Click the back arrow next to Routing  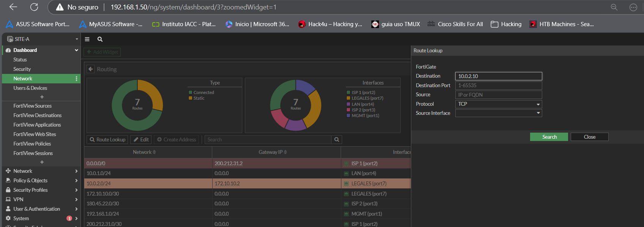point(90,69)
